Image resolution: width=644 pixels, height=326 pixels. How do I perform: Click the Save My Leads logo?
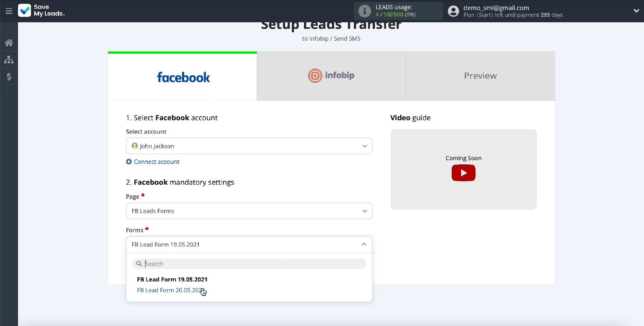click(41, 10)
